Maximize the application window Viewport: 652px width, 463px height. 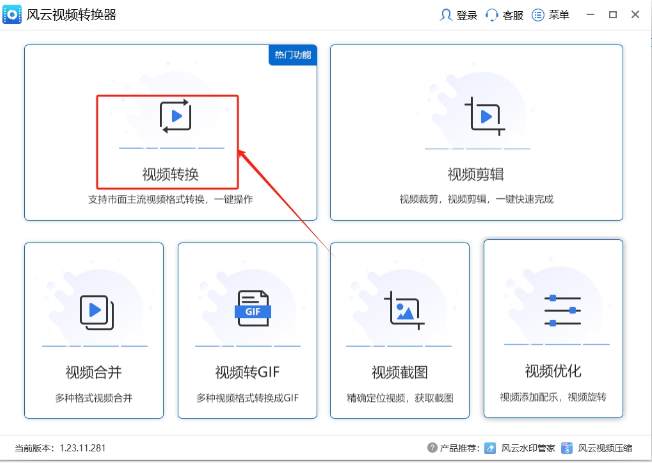coord(612,15)
